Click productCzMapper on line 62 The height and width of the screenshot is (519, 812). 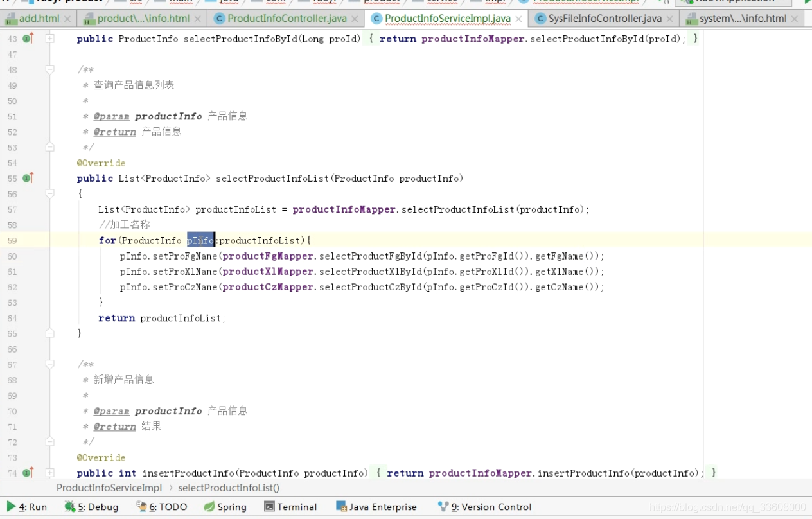(x=268, y=287)
